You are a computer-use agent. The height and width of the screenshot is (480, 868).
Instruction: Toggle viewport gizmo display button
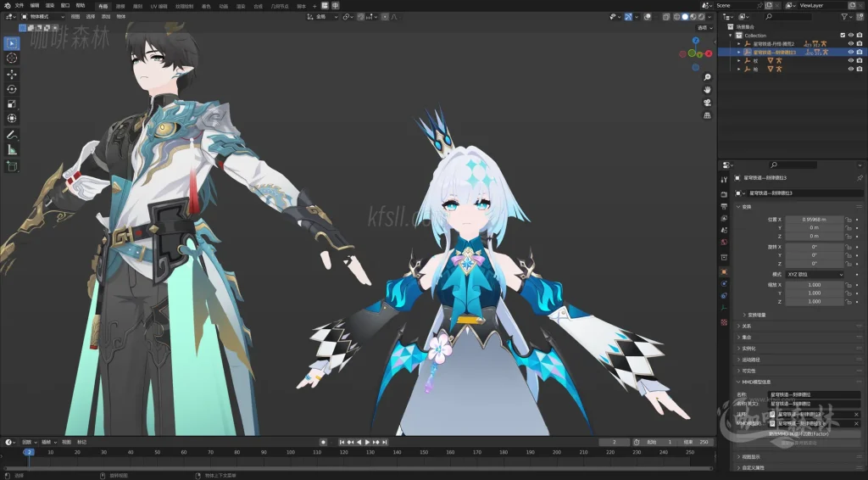[x=628, y=17]
